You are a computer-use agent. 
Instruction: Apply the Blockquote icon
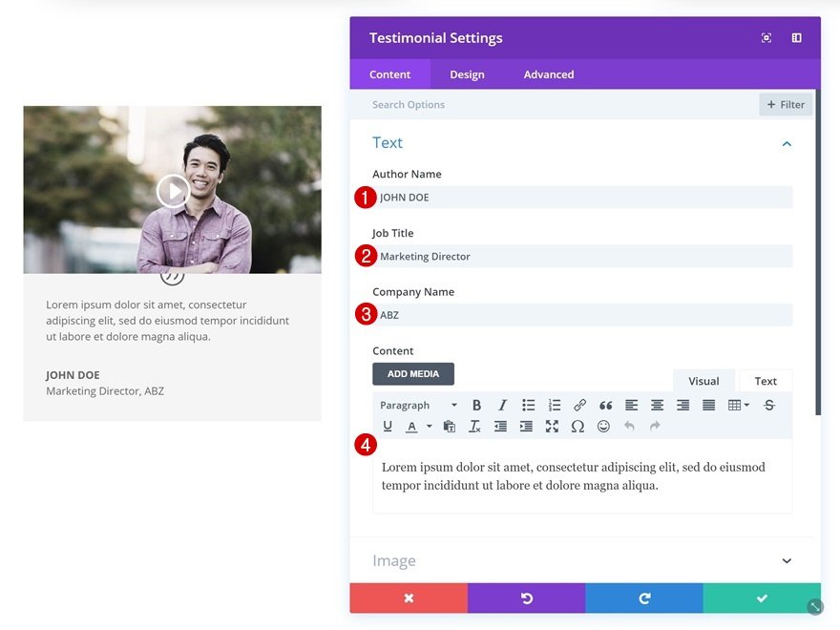pyautogui.click(x=605, y=404)
